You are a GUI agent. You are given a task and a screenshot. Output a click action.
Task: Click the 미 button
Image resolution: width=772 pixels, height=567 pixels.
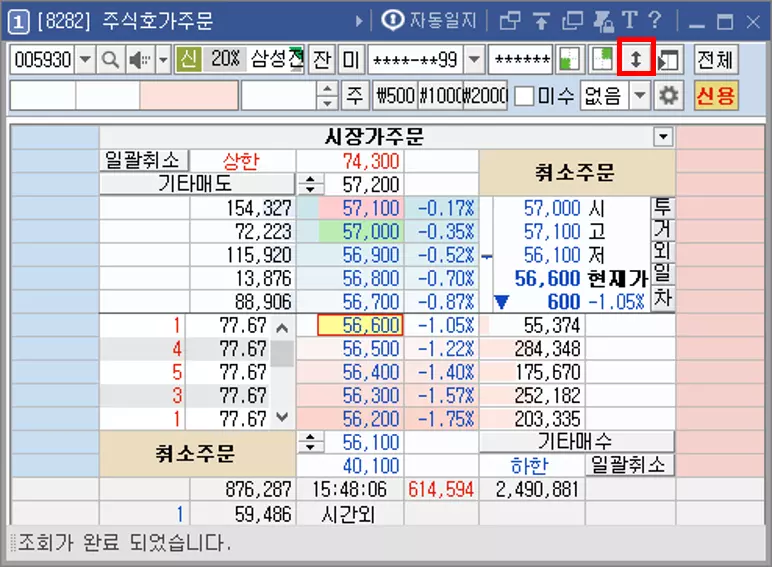click(351, 60)
